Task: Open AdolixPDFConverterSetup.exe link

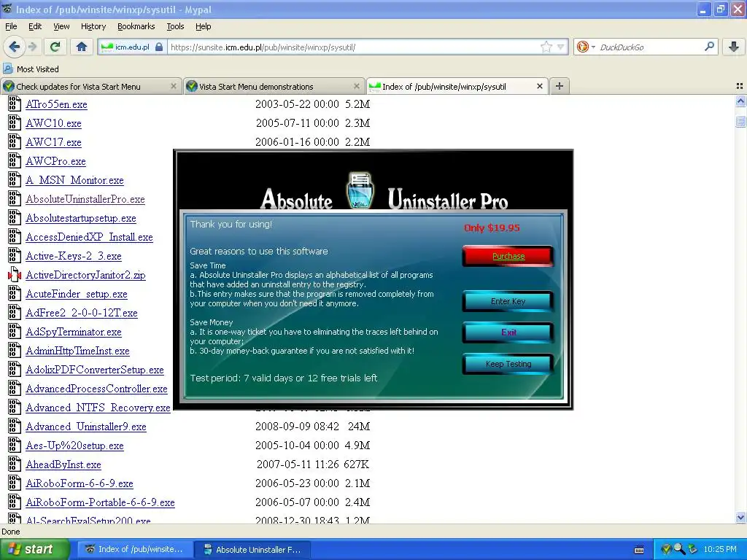Action: 95,370
